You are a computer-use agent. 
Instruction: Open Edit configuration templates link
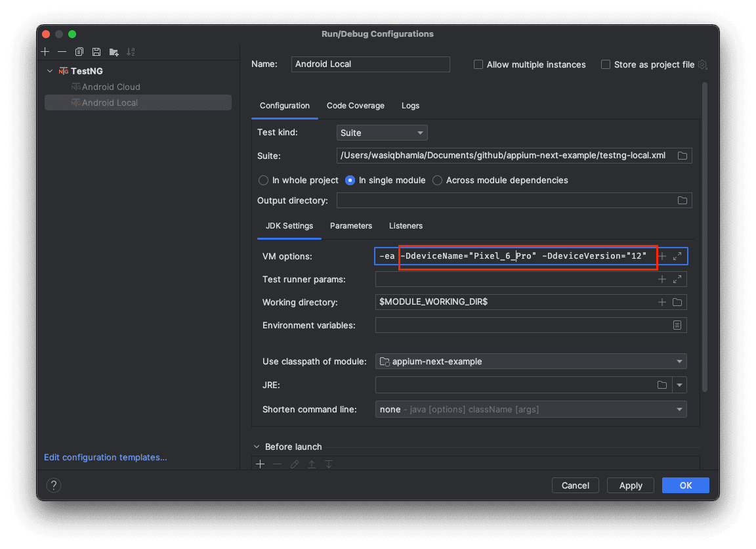pyautogui.click(x=106, y=457)
